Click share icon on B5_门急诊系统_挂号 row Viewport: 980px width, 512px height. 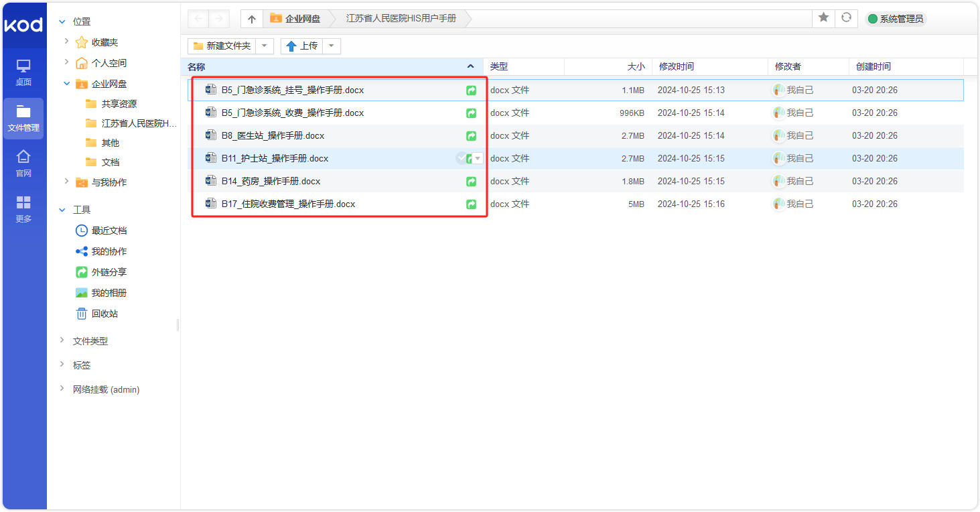[472, 90]
